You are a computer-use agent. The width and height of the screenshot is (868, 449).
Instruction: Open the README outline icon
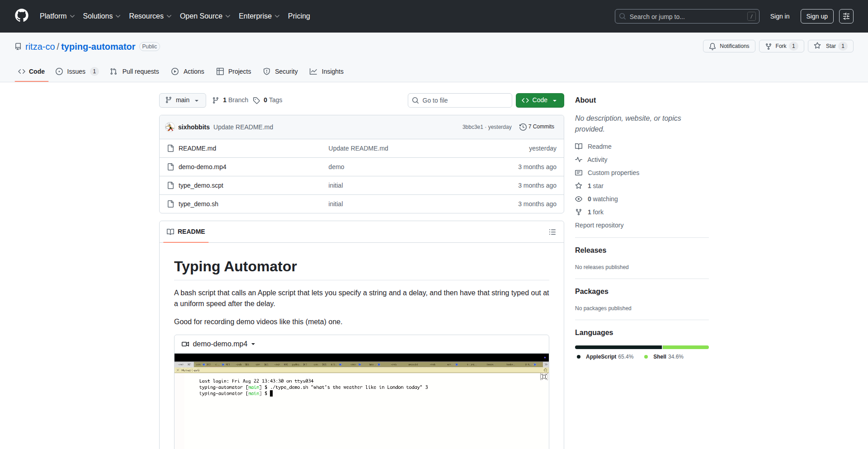[x=552, y=232]
